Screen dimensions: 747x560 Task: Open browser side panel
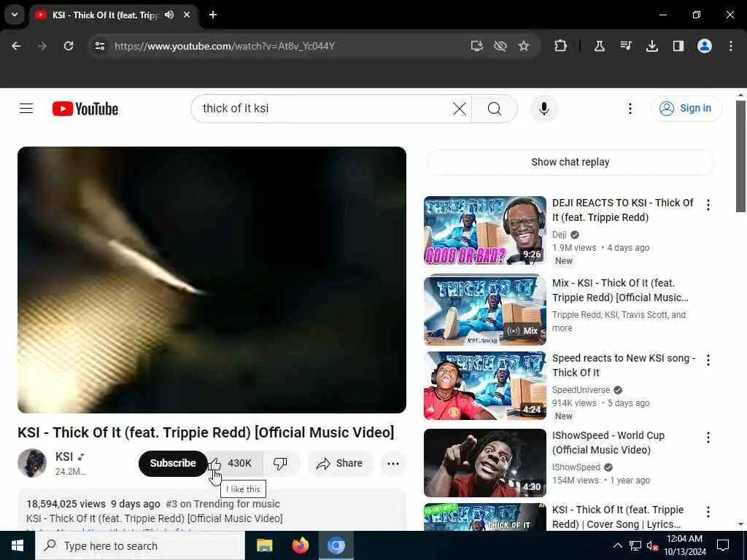[x=678, y=46]
